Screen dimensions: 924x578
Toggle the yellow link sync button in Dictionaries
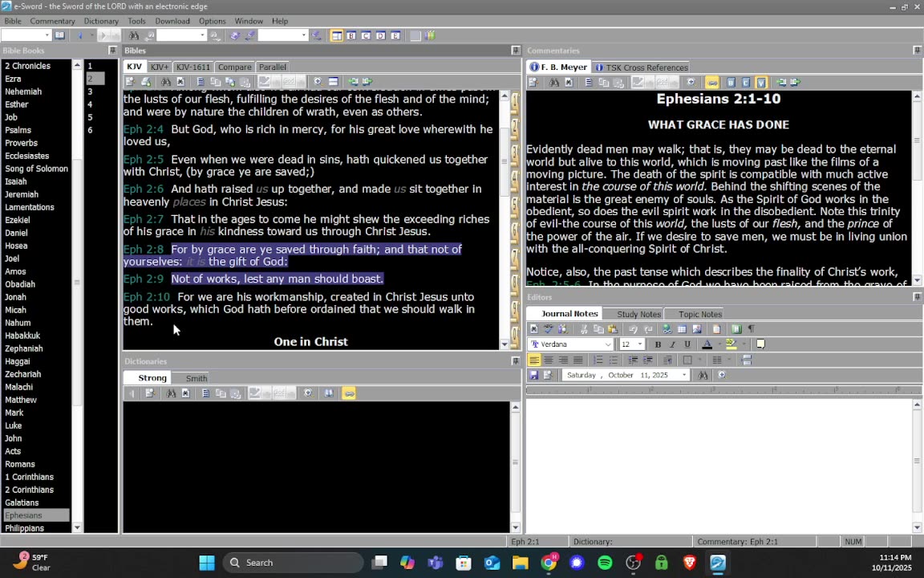tap(349, 393)
